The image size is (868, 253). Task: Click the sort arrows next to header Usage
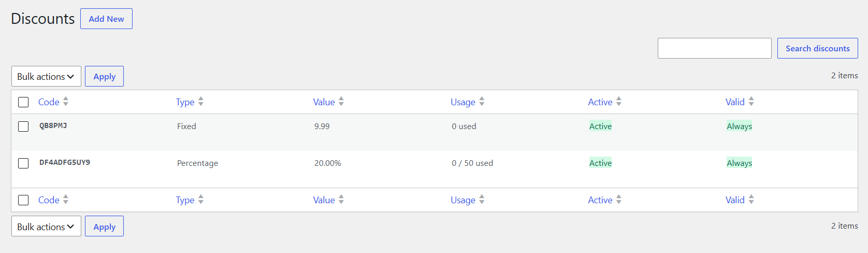click(x=482, y=102)
